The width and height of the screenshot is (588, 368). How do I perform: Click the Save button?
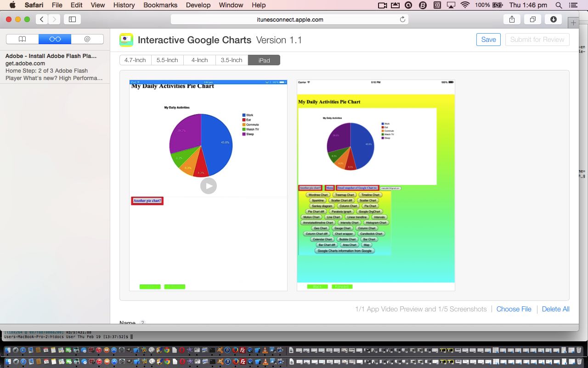tap(488, 40)
